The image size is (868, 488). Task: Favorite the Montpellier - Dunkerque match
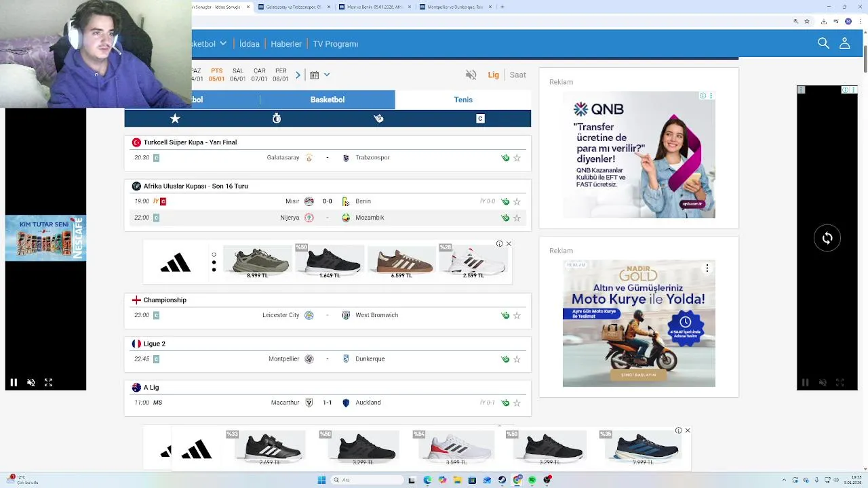(517, 359)
